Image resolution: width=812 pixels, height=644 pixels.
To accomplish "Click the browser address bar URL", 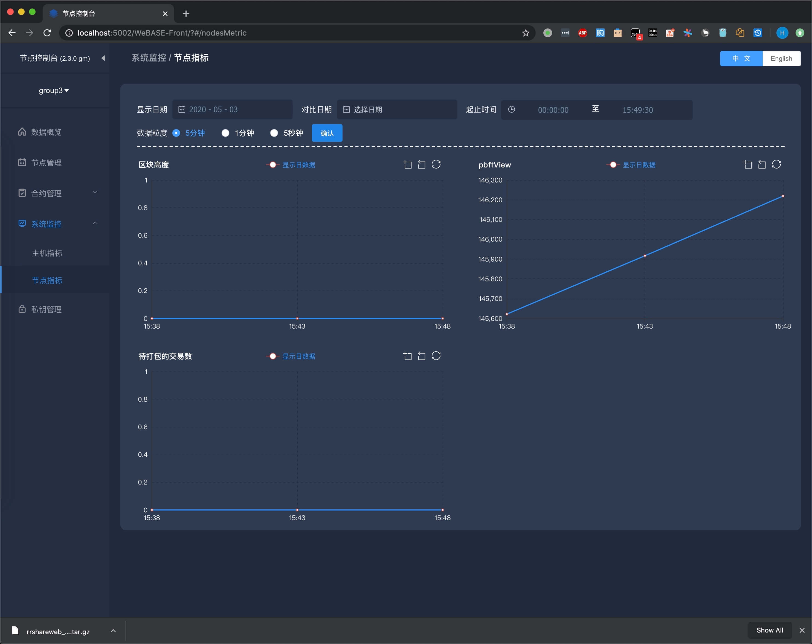I will click(x=162, y=33).
